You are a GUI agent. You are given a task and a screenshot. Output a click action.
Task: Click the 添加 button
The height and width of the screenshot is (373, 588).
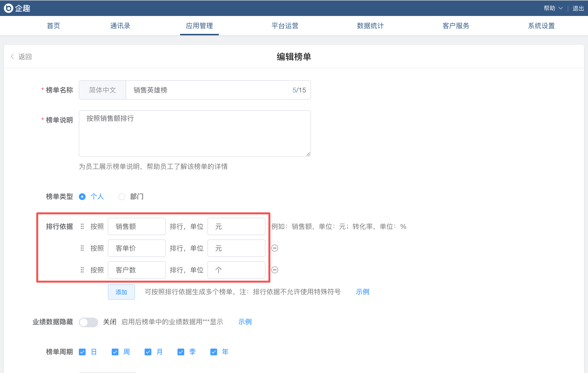point(121,292)
